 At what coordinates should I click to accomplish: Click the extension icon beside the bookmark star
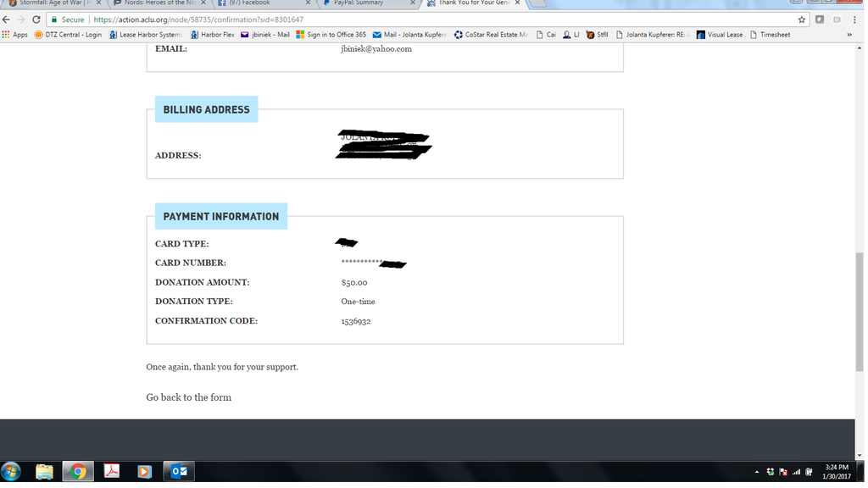820,19
